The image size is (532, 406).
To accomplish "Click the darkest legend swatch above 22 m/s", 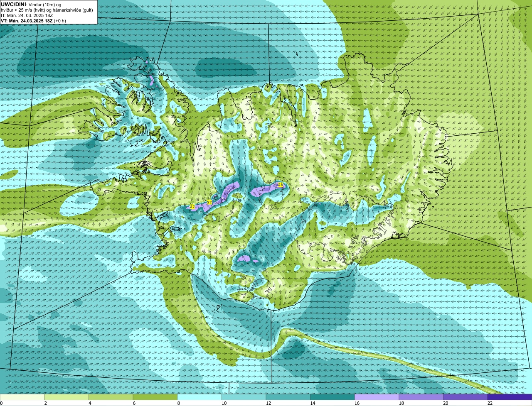I will [510, 397].
